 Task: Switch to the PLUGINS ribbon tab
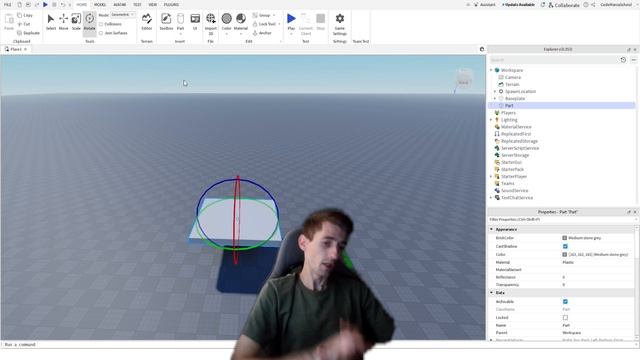coord(171,4)
